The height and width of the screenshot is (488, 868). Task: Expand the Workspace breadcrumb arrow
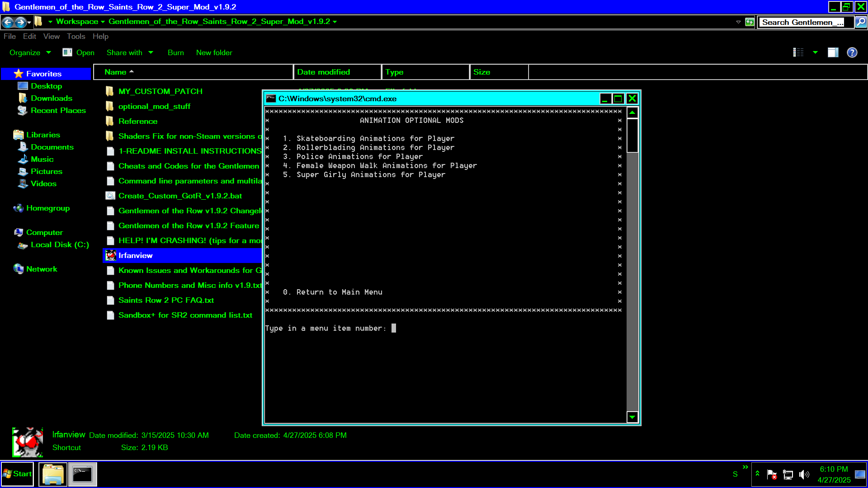(x=103, y=22)
